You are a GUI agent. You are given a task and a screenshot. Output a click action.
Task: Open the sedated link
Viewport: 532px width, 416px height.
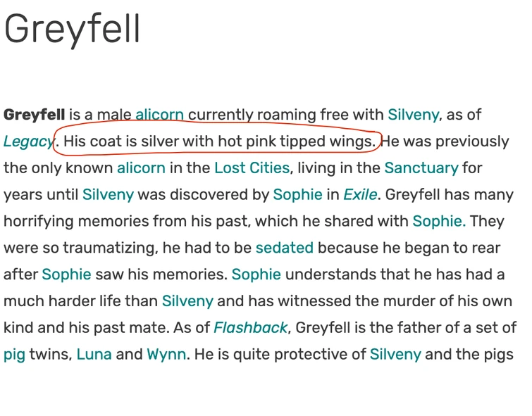pyautogui.click(x=285, y=248)
